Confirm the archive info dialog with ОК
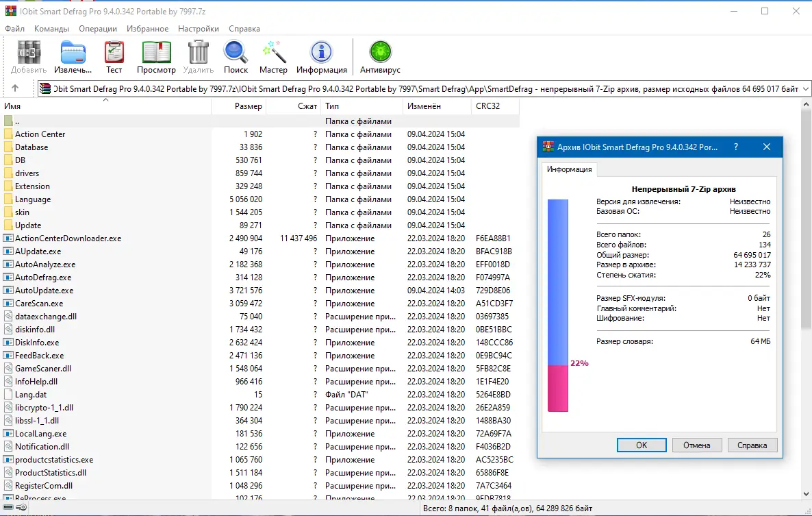This screenshot has height=516, width=812. (641, 445)
